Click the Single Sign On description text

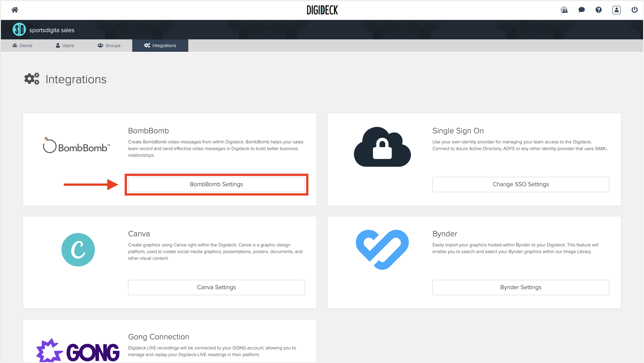pos(520,145)
